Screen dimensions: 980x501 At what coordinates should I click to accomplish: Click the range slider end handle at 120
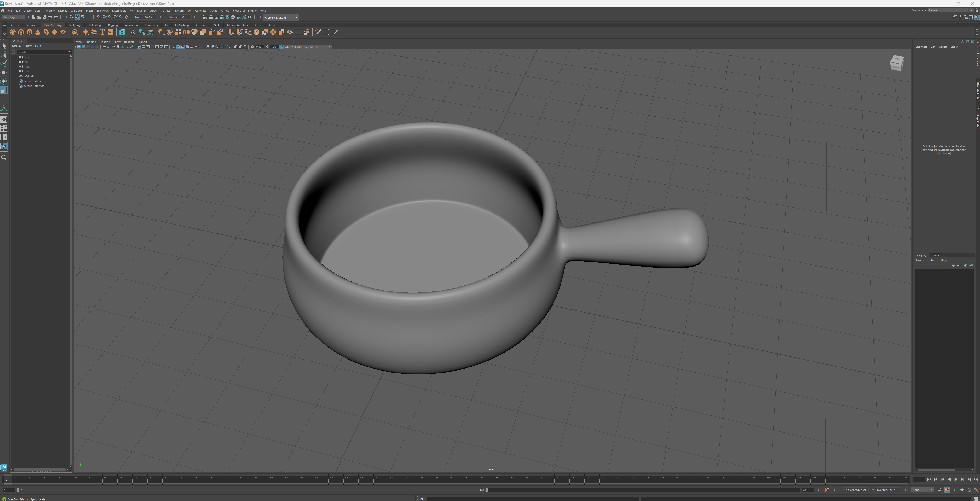[487, 490]
